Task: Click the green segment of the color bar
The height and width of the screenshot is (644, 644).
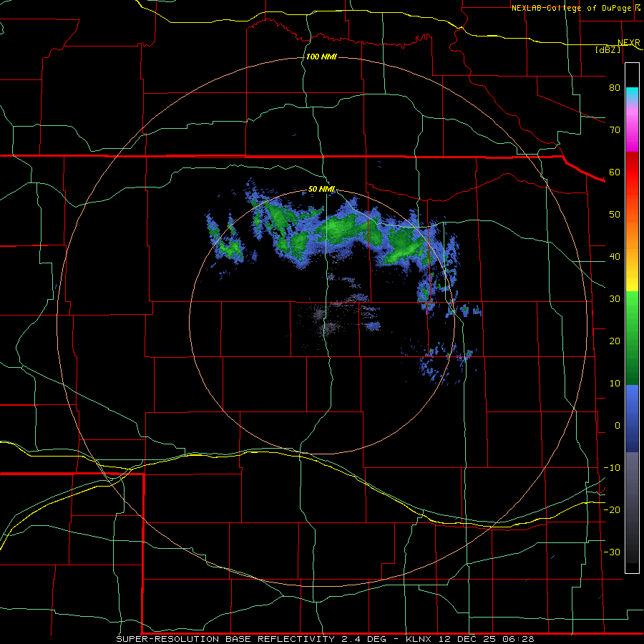Action: (x=632, y=338)
